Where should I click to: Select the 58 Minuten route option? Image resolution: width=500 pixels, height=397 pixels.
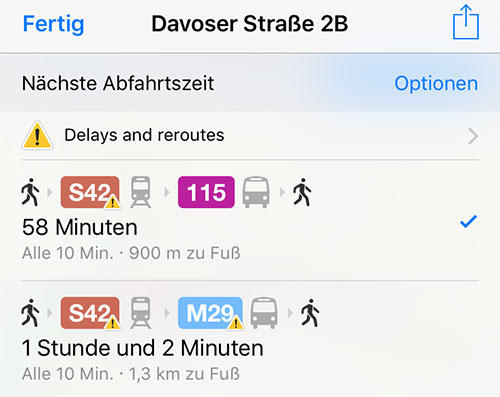tap(250, 220)
